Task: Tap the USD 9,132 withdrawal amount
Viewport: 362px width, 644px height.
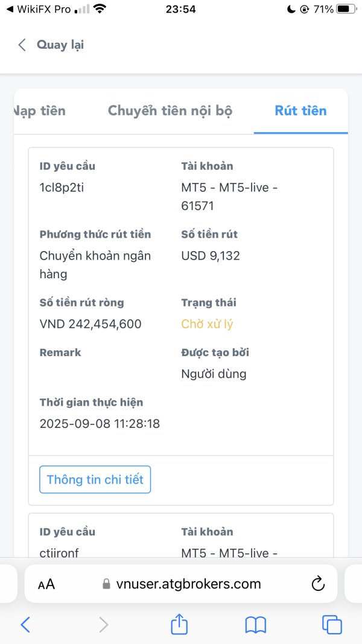Action: coord(211,256)
